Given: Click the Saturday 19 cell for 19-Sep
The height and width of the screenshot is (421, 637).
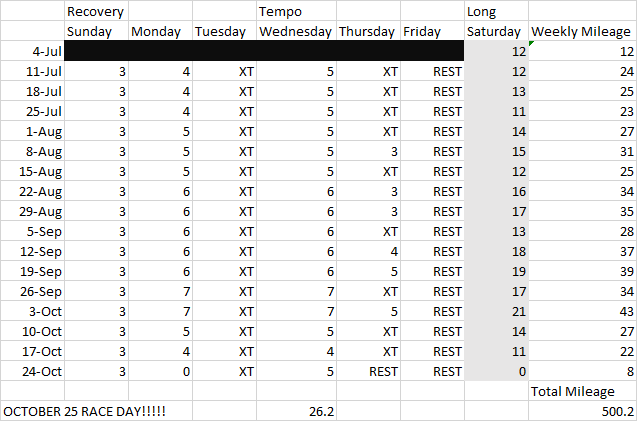Looking at the screenshot, I should pyautogui.click(x=496, y=271).
